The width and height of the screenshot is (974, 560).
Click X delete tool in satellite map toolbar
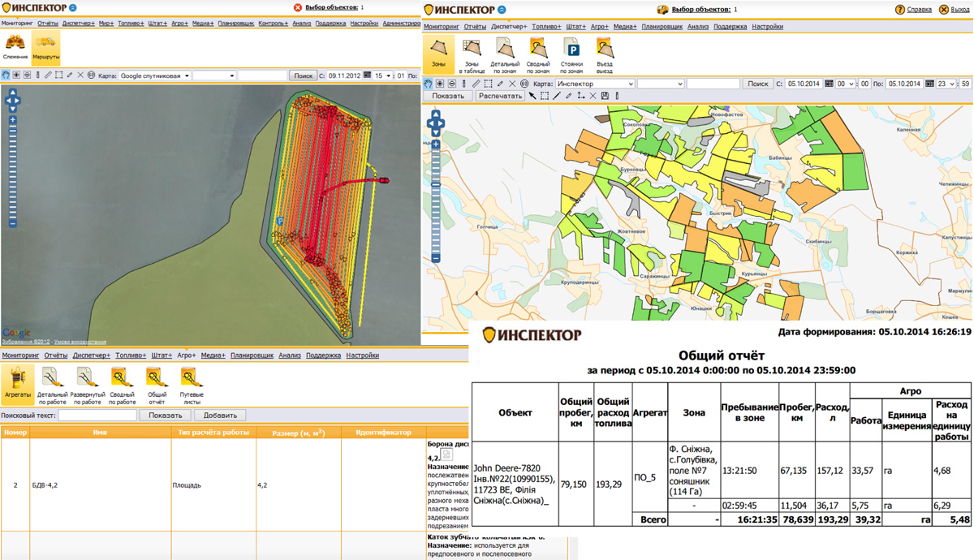(80, 75)
